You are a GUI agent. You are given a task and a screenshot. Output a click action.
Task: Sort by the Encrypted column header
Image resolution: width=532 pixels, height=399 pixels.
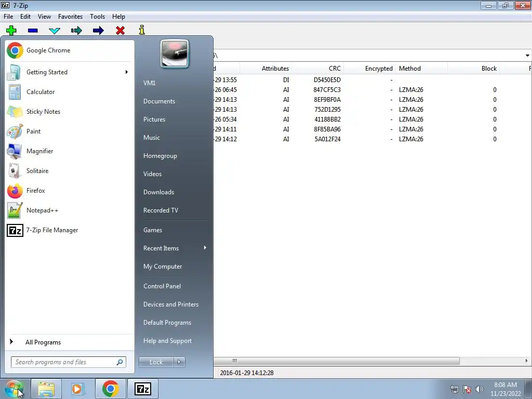[x=369, y=69]
